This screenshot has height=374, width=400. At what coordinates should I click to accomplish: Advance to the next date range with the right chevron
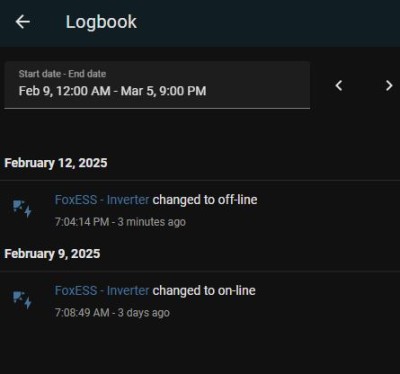tap(389, 86)
